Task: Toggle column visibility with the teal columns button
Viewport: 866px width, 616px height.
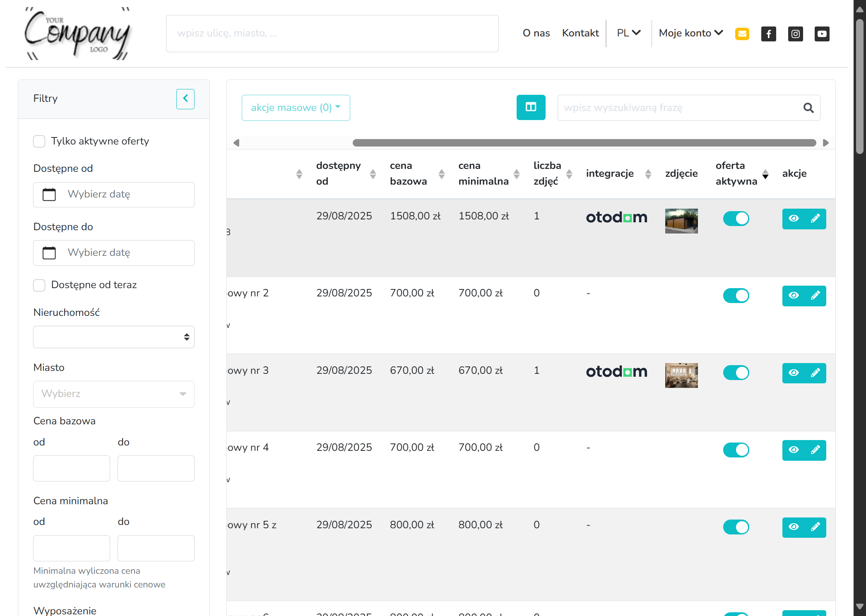Action: point(531,108)
